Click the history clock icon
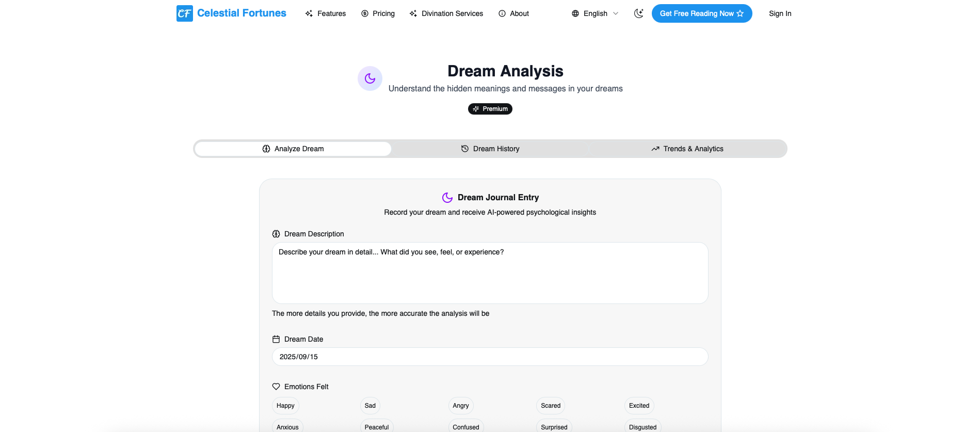The width and height of the screenshot is (980, 432). click(x=465, y=149)
